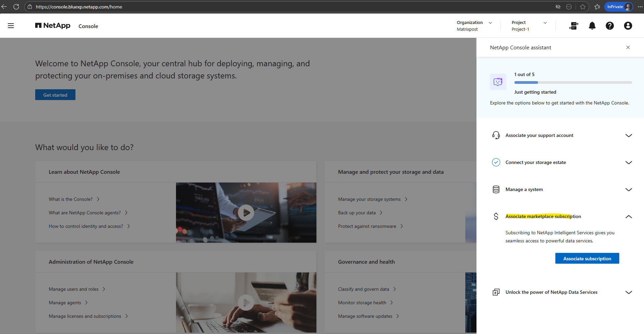Open the hamburger navigation menu
644x334 pixels.
pyautogui.click(x=11, y=26)
